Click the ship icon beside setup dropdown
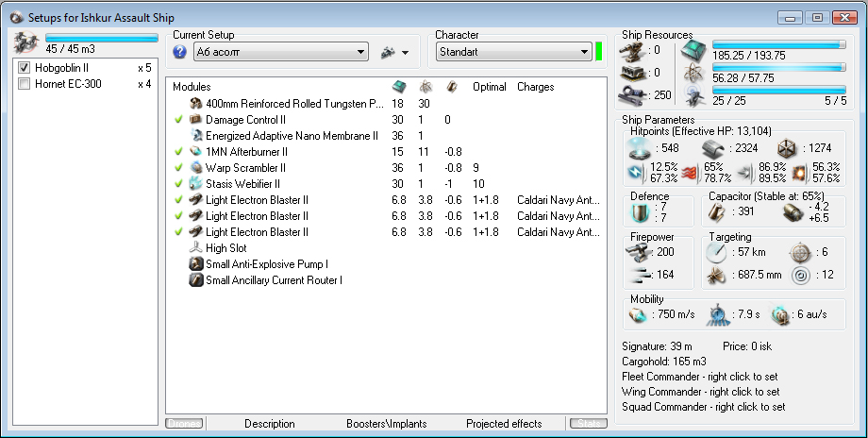The width and height of the screenshot is (868, 438). [388, 52]
